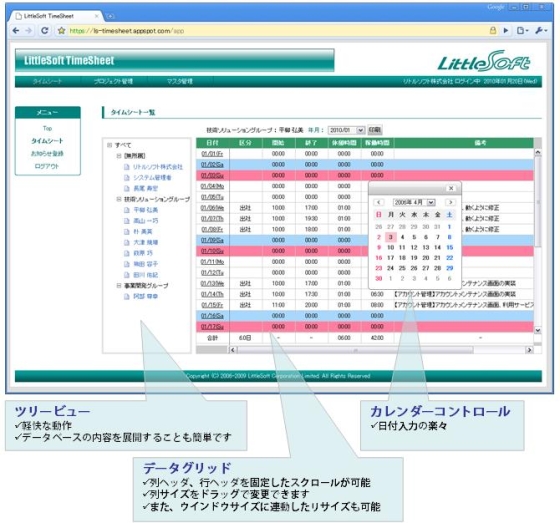Click the browser forward arrow
Screen dimensions: 560x523
(x=29, y=31)
